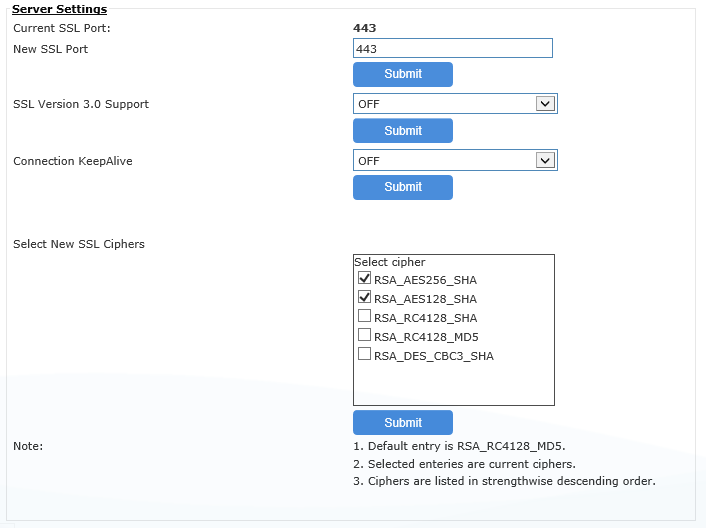
Task: Click the Select cipher list header
Action: click(x=389, y=262)
